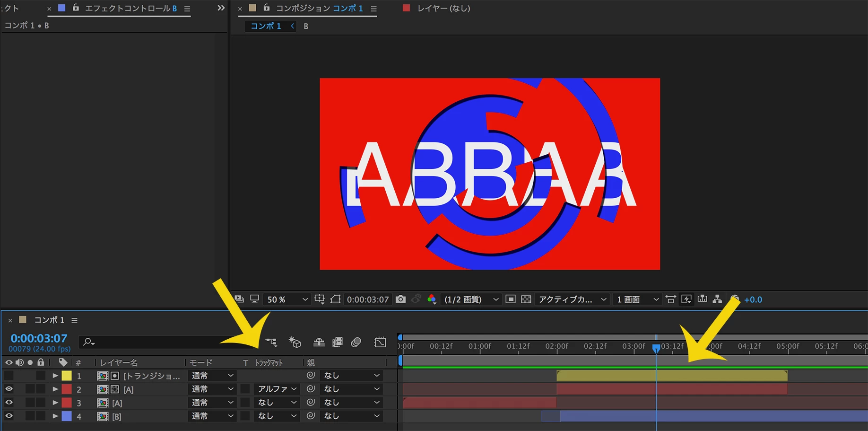
Task: Toggle the Composition viewer panel lock icon
Action: tap(267, 8)
